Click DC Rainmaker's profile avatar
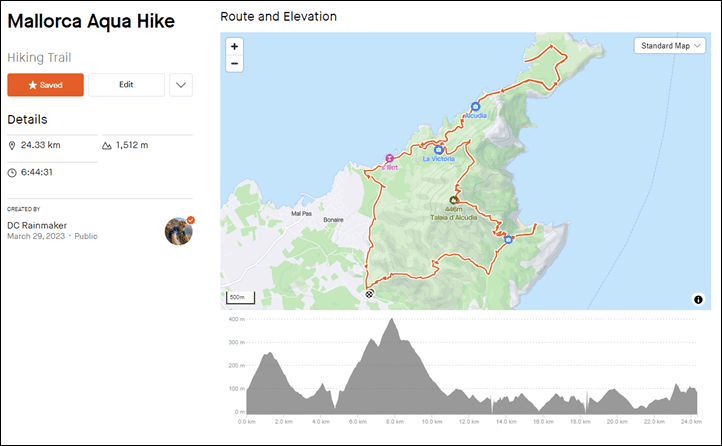This screenshot has height=446, width=722. [179, 231]
